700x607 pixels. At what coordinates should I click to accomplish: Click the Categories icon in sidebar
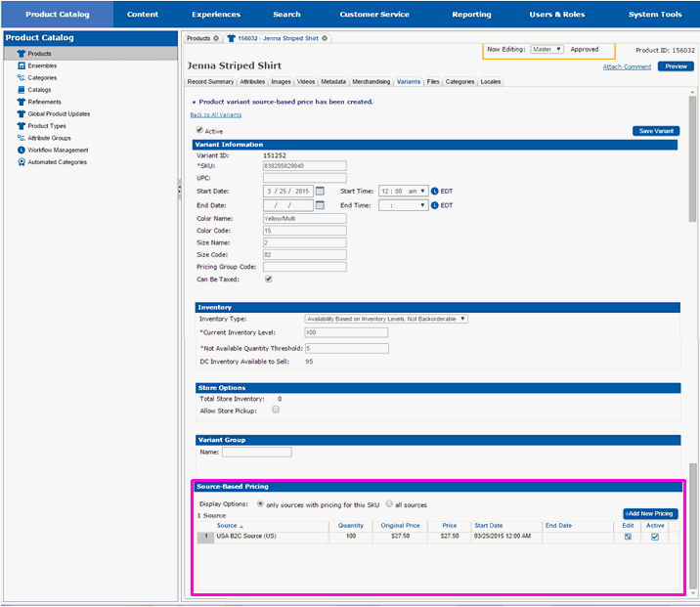click(21, 77)
